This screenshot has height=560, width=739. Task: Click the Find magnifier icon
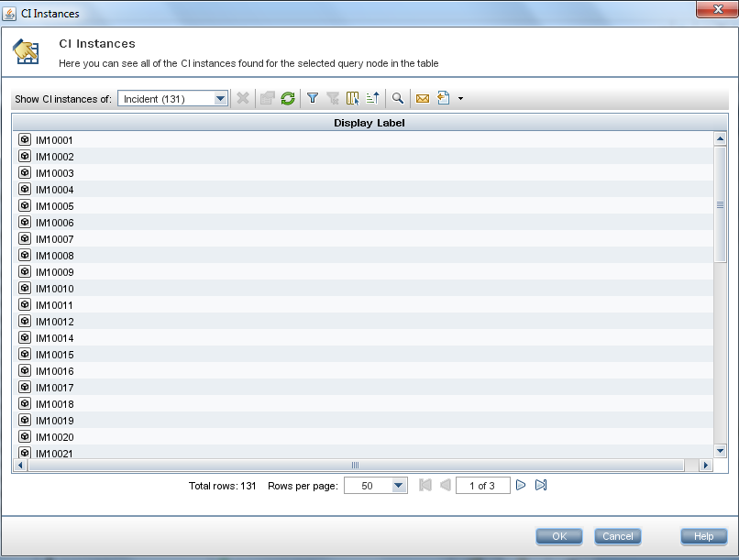(x=398, y=98)
